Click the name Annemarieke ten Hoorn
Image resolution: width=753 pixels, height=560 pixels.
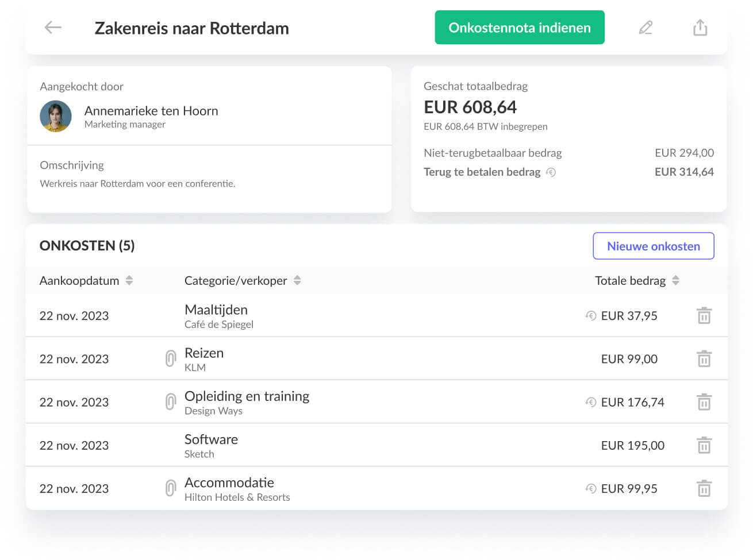point(151,111)
